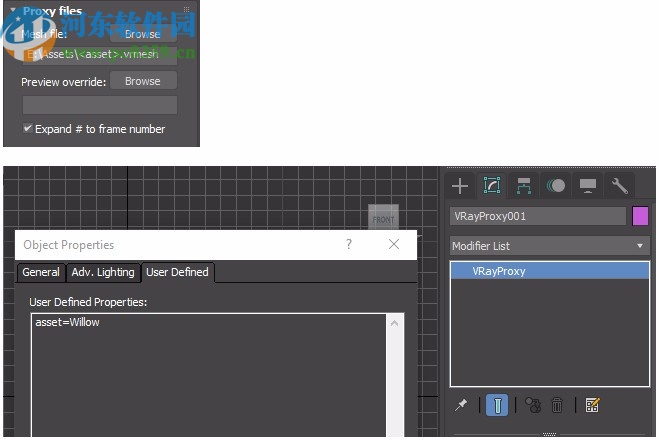Toggle Expand # to frame number checkbox

click(x=28, y=129)
